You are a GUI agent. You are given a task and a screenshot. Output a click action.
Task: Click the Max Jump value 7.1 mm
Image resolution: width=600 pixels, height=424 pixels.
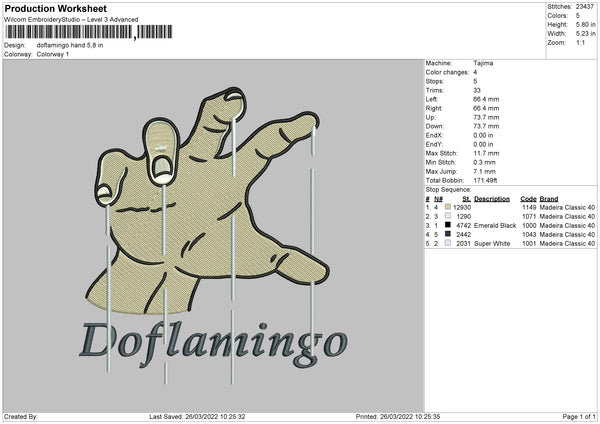click(x=484, y=171)
